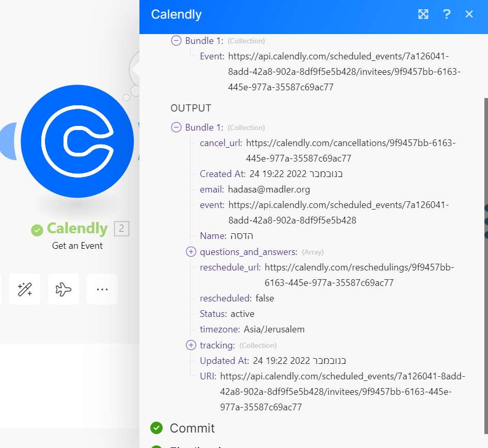Click the Calendly panel title text
Viewport: 488px width, 448px height.
176,14
